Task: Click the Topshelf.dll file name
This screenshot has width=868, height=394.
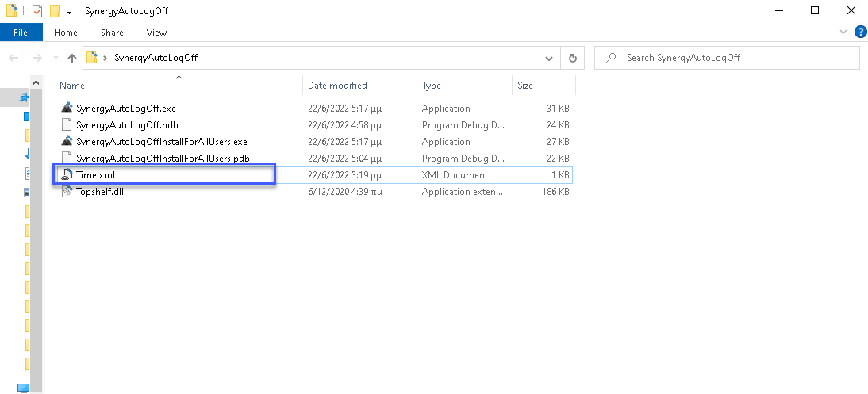Action: tap(100, 192)
